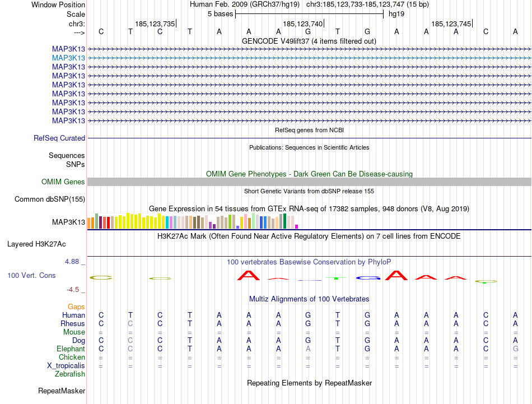The image size is (532, 404).
Task: Click the 5 bases scale bar
Action: click(x=310, y=14)
